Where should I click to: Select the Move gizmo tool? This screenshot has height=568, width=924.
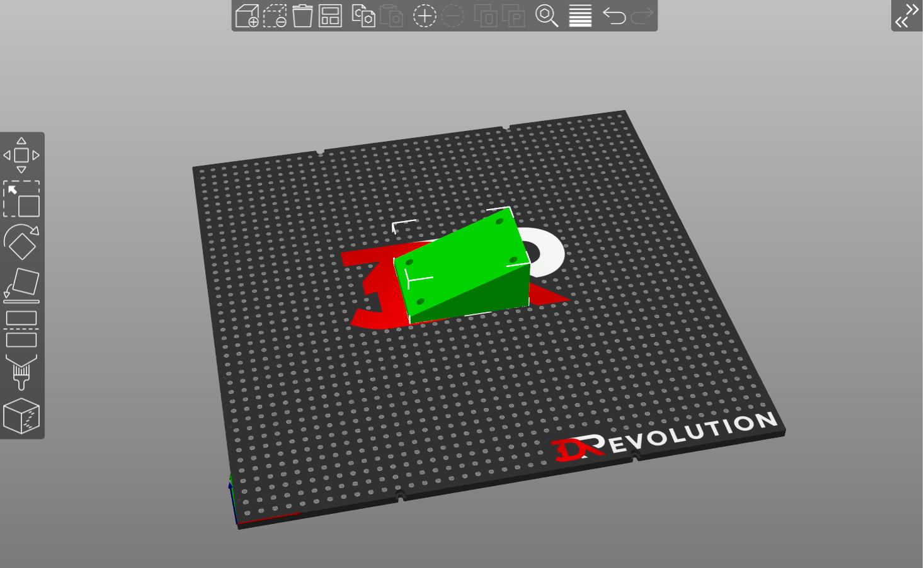click(21, 155)
